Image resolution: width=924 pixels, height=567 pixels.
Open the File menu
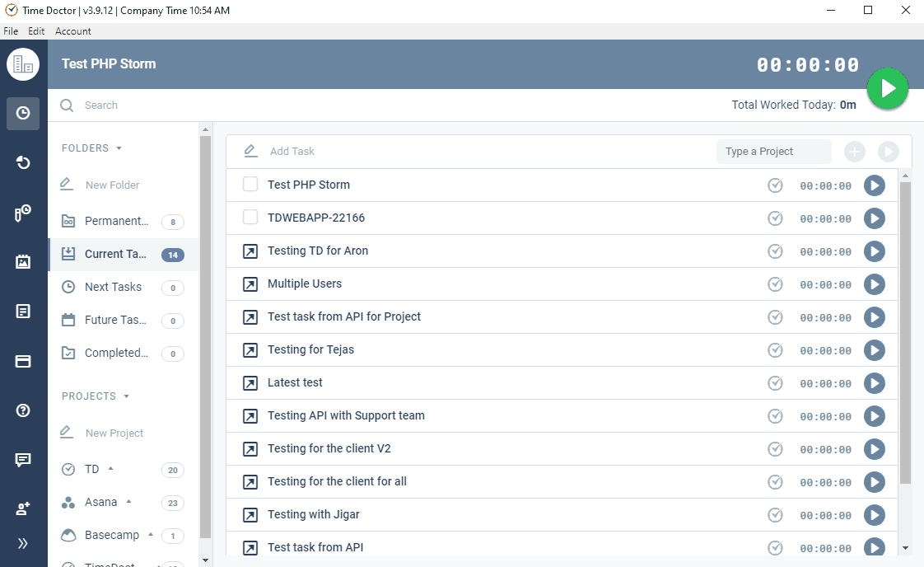pyautogui.click(x=11, y=30)
